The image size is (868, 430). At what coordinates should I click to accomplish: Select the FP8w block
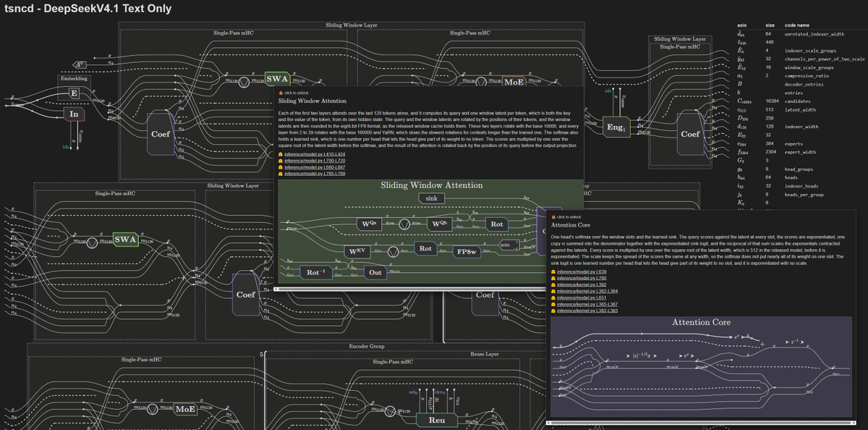466,251
